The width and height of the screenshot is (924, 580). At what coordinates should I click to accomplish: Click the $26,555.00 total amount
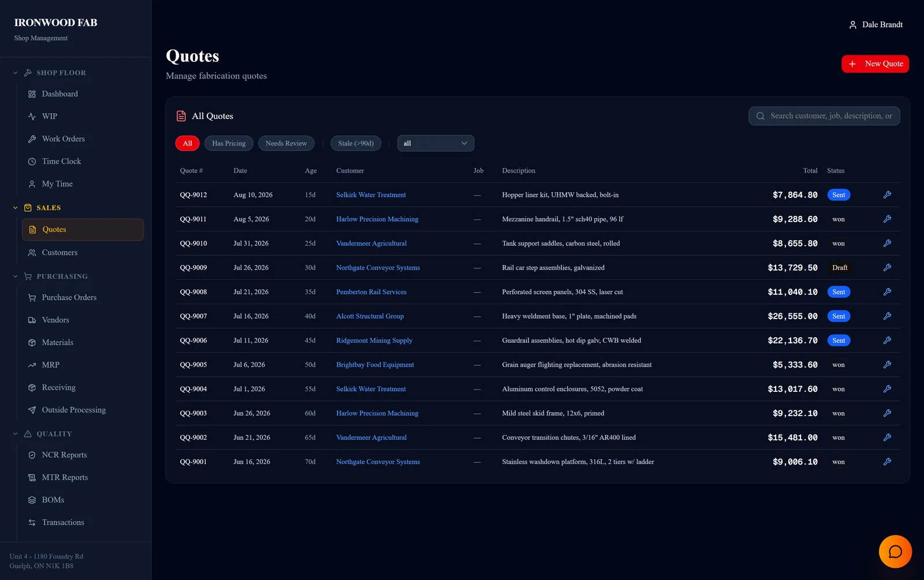click(x=792, y=316)
